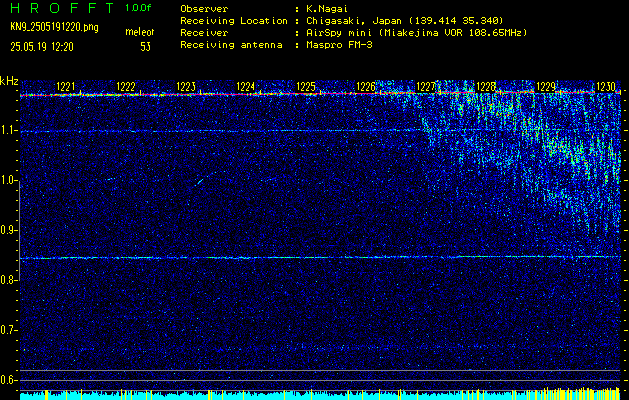Click time marker 1224
Screen dimensions: 629x400
pyautogui.click(x=246, y=86)
